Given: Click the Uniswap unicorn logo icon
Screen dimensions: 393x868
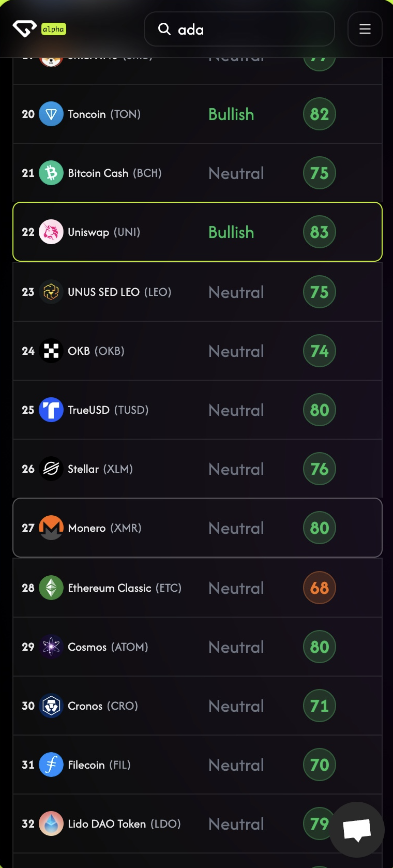Looking at the screenshot, I should [51, 232].
